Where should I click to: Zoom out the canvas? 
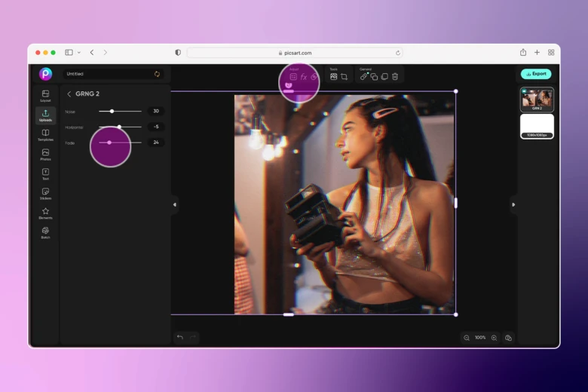pos(467,338)
